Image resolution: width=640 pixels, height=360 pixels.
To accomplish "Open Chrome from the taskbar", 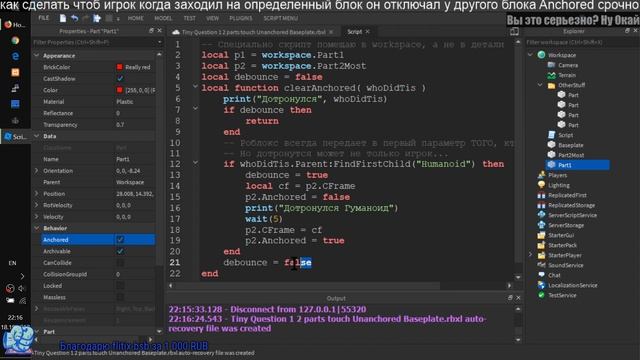I will pos(15,40).
